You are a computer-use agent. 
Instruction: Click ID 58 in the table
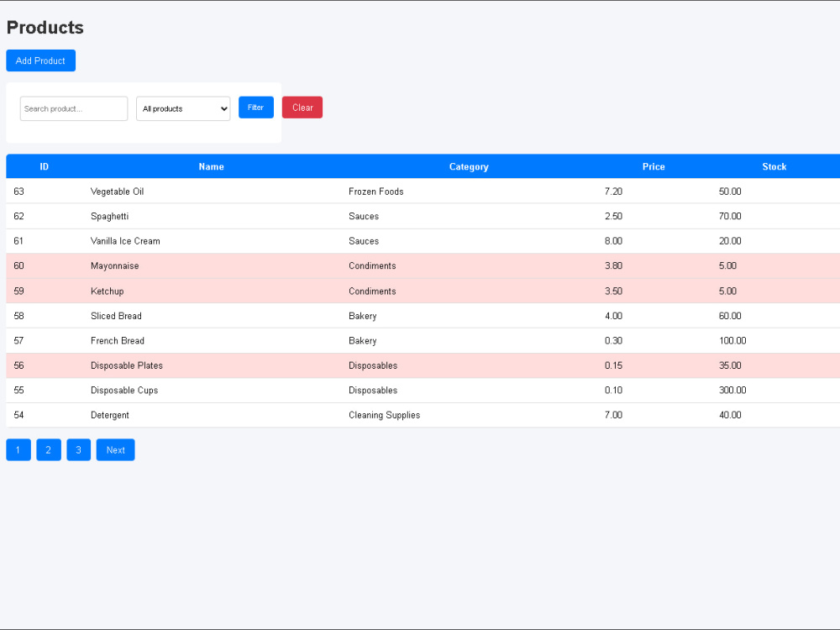click(18, 316)
